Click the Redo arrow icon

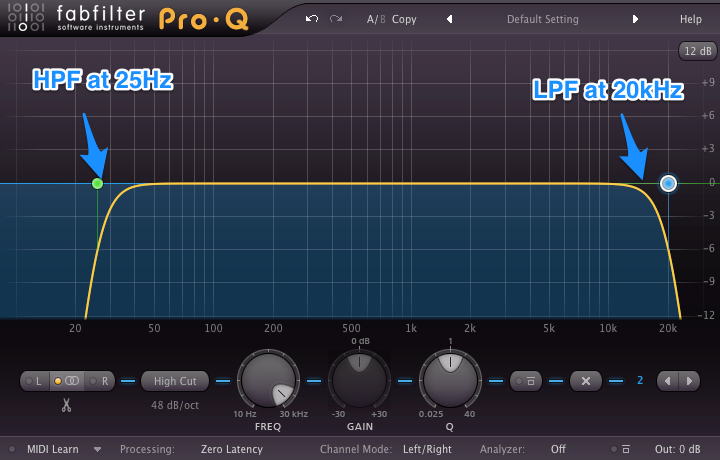point(336,19)
